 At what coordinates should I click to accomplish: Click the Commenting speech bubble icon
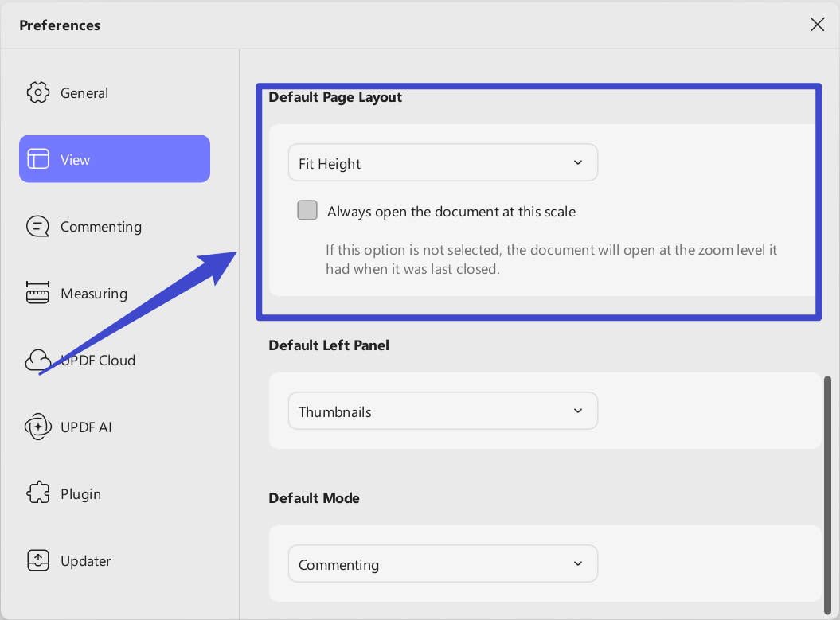38,227
